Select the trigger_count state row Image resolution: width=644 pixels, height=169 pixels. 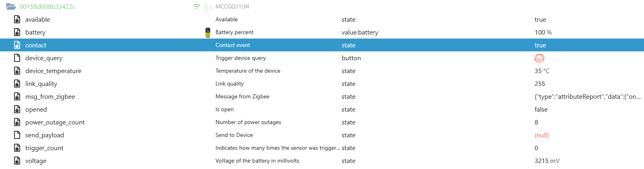pos(44,148)
